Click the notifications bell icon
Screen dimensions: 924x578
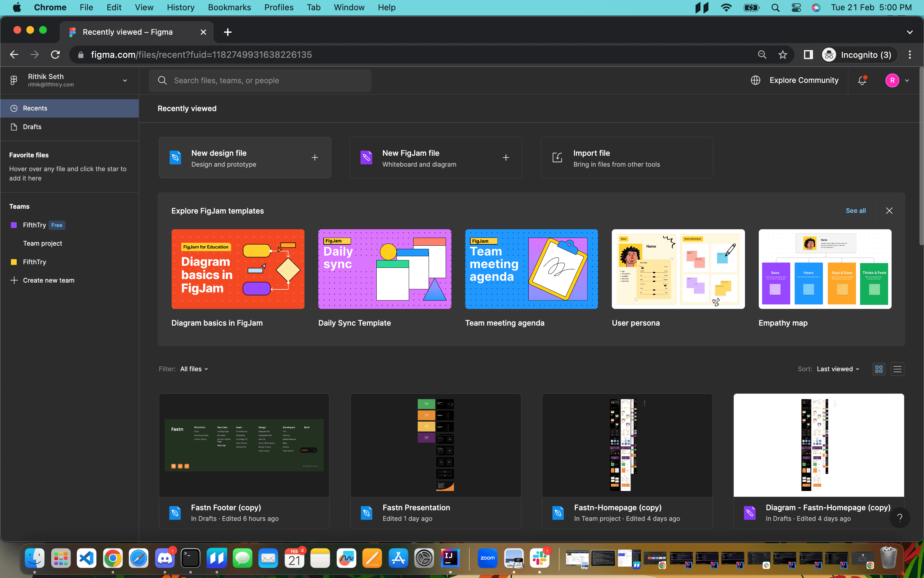point(862,80)
